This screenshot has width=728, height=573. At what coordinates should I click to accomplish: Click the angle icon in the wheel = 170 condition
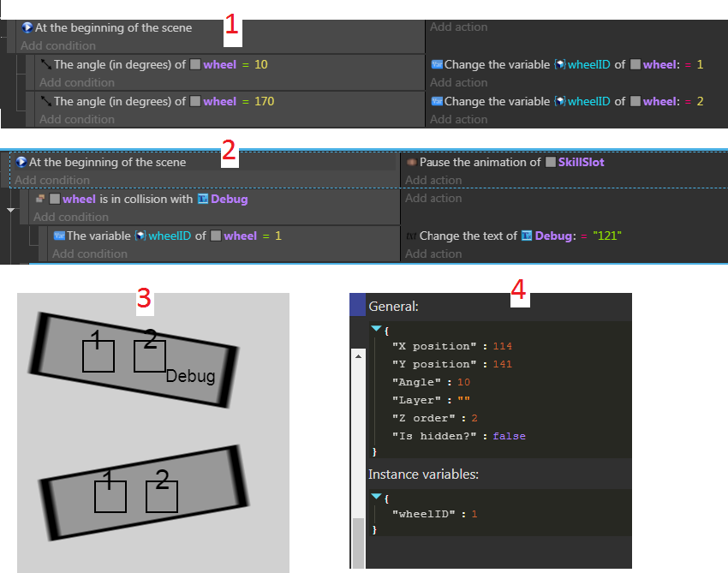coord(45,101)
